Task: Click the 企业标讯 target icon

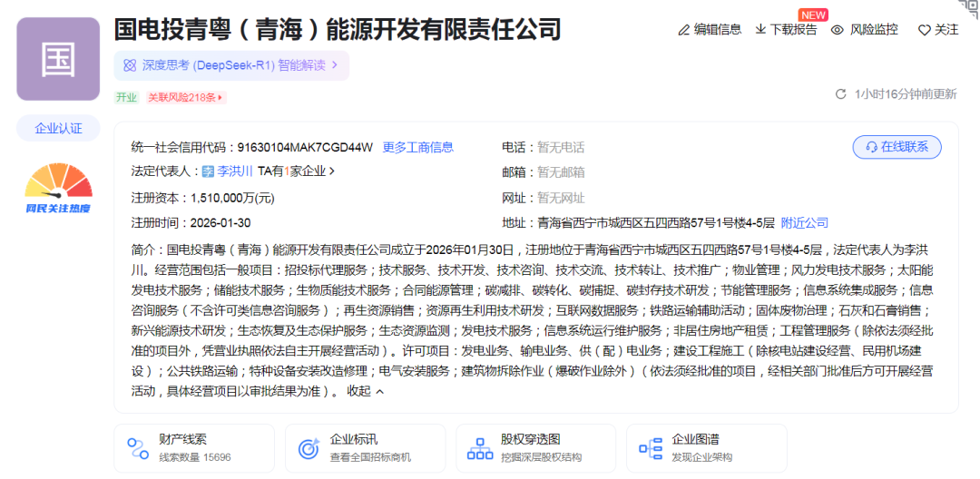Action: (x=309, y=448)
